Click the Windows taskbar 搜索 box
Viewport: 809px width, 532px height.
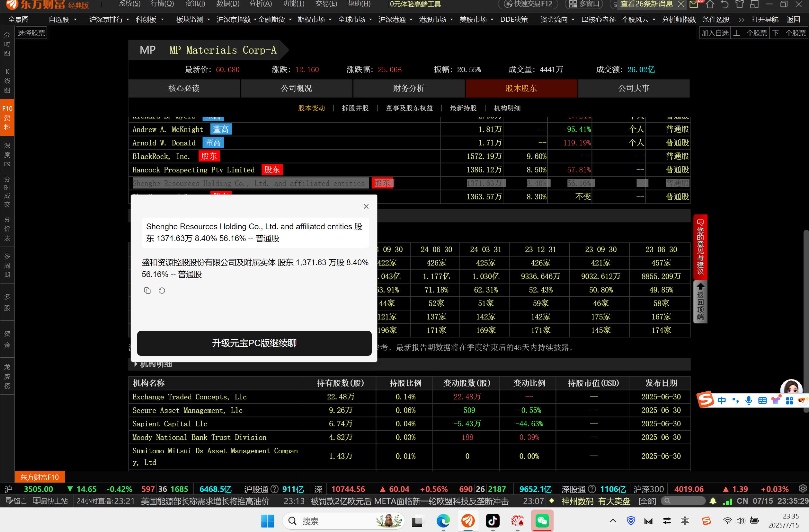[344, 521]
